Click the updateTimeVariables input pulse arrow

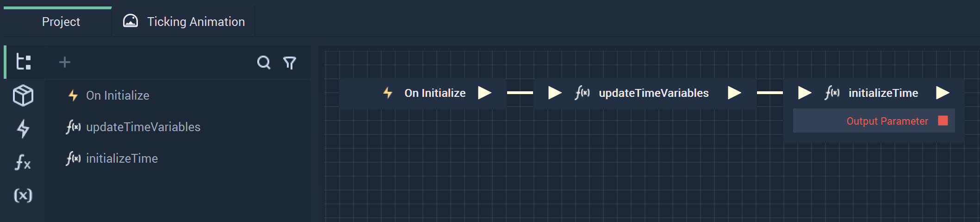pos(555,93)
